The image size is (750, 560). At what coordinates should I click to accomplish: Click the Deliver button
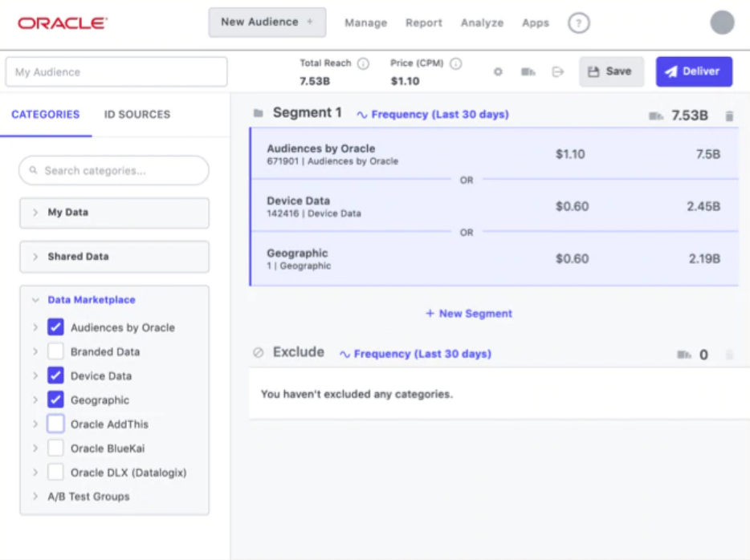click(x=694, y=71)
